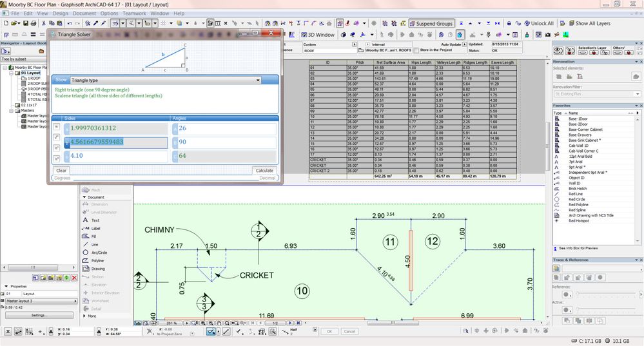Viewport: 644px width, 346px height.
Task: Open the Teamwork menu
Action: pos(134,13)
